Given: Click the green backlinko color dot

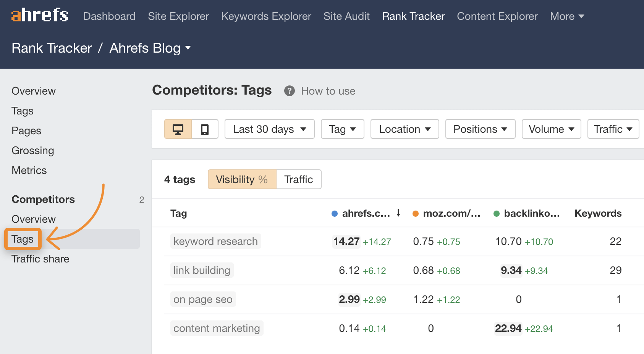Looking at the screenshot, I should click(x=497, y=214).
